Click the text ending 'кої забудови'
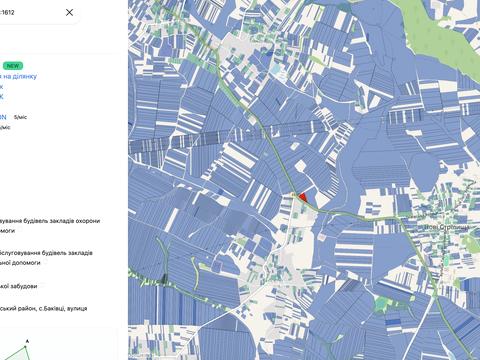The height and width of the screenshot is (360, 480). pyautogui.click(x=18, y=286)
